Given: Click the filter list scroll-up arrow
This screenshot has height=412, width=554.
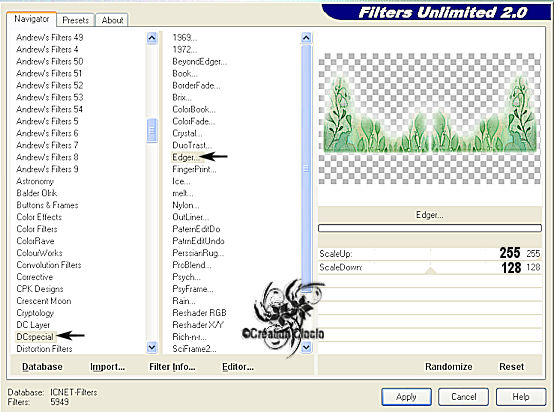Looking at the screenshot, I should (x=306, y=38).
